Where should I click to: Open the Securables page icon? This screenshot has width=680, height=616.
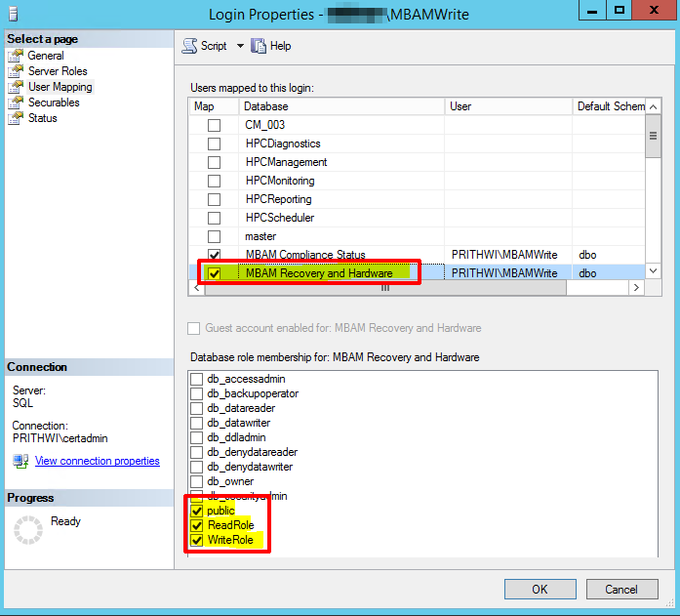pos(16,103)
